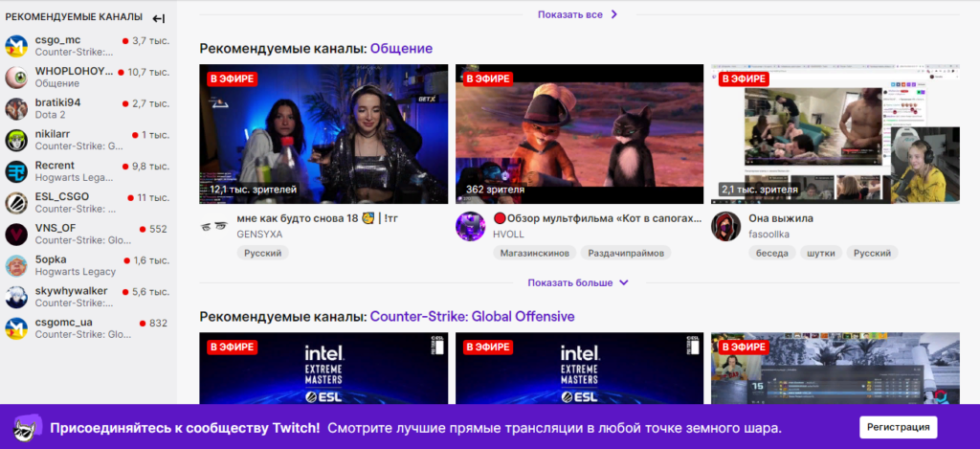This screenshot has width=980, height=449.
Task: Open stream title 'мне как будто снова 18'
Action: pyautogui.click(x=318, y=219)
